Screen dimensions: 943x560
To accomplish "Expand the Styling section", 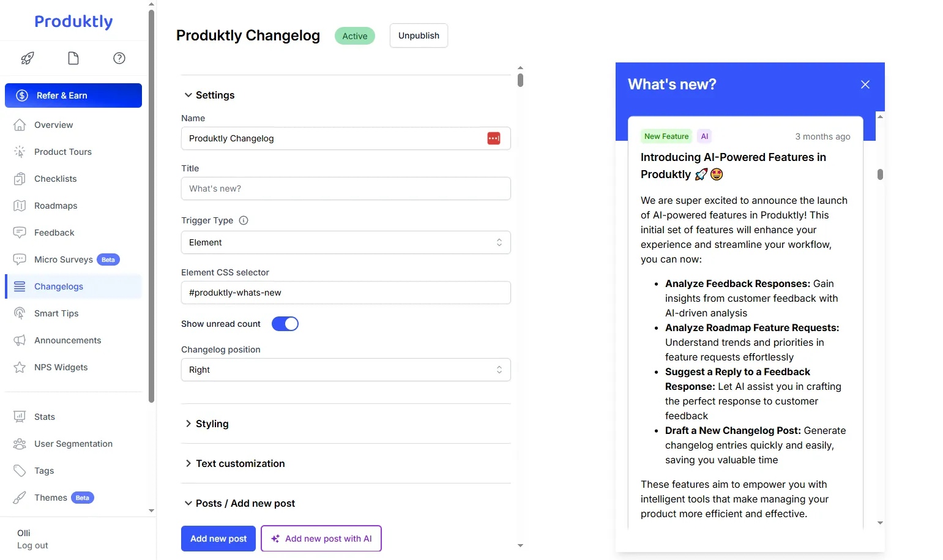I will point(212,424).
